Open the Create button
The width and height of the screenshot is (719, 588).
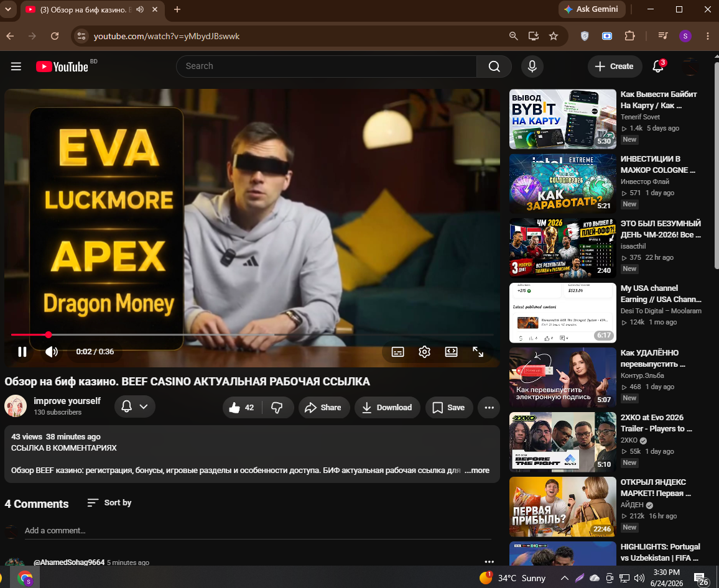(614, 67)
